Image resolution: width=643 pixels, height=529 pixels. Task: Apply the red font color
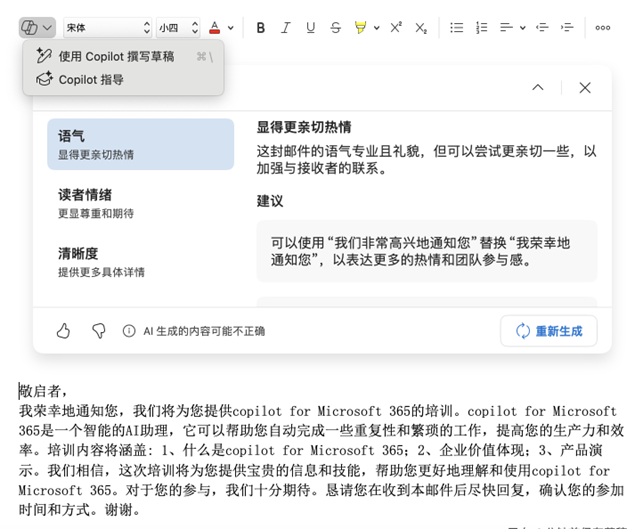coord(214,28)
